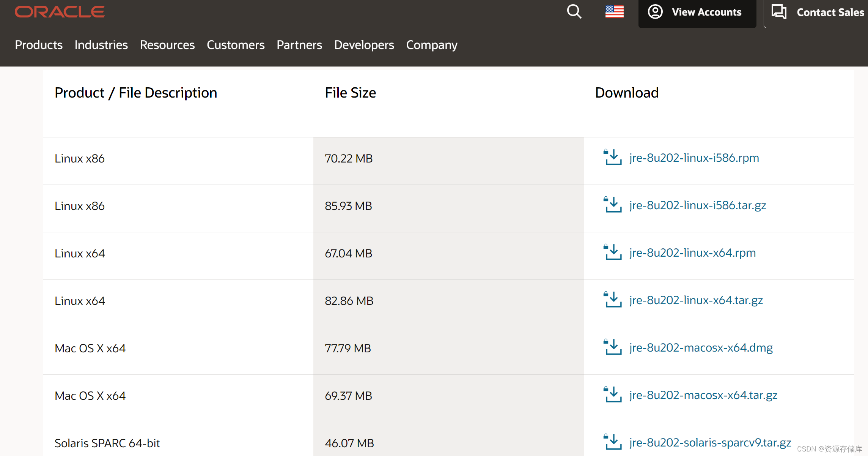Open the Partners navigation item
Viewport: 868px width, 456px height.
click(x=299, y=45)
